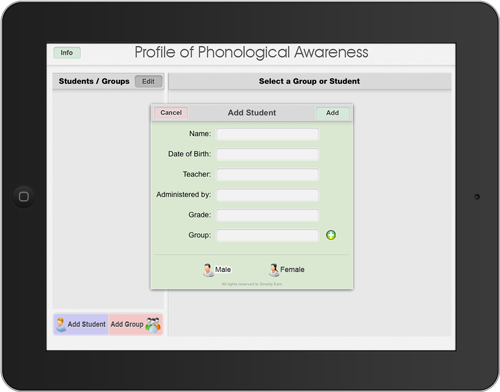Click the Profile of Phonological Awareness title
The height and width of the screenshot is (392, 500).
click(251, 52)
